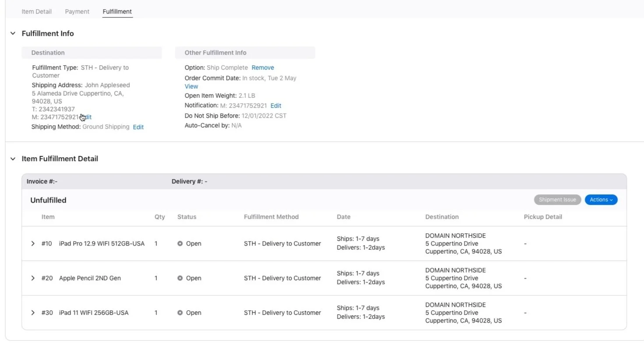Click the John Appleseed shipping name
This screenshot has width=644, height=362.
pos(107,85)
